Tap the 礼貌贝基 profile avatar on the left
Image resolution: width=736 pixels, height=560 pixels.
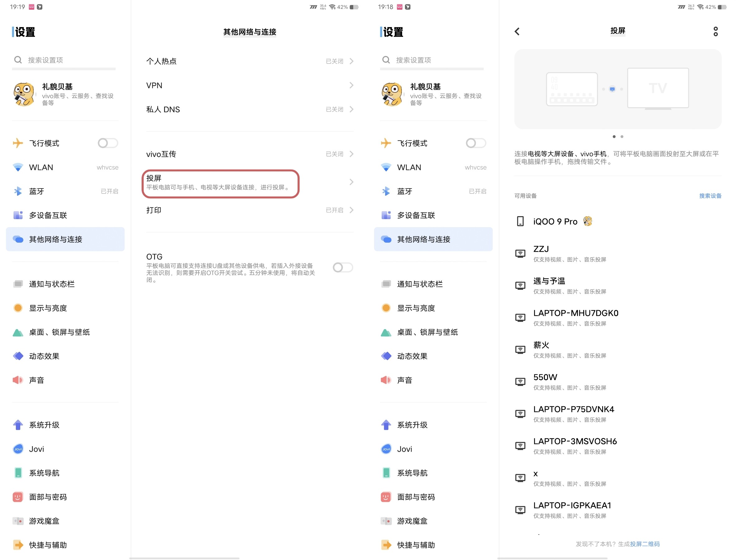[24, 94]
